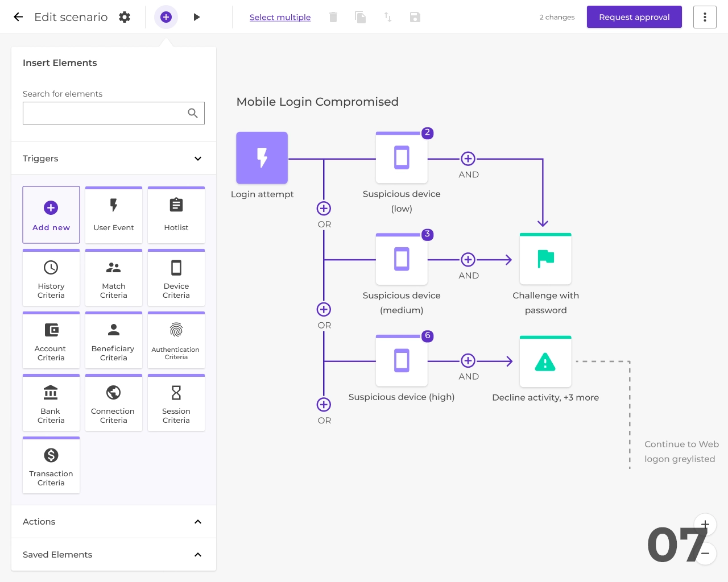Add OR branch below Suspicious device (medium)
Image resolution: width=728 pixels, height=582 pixels.
pos(324,309)
